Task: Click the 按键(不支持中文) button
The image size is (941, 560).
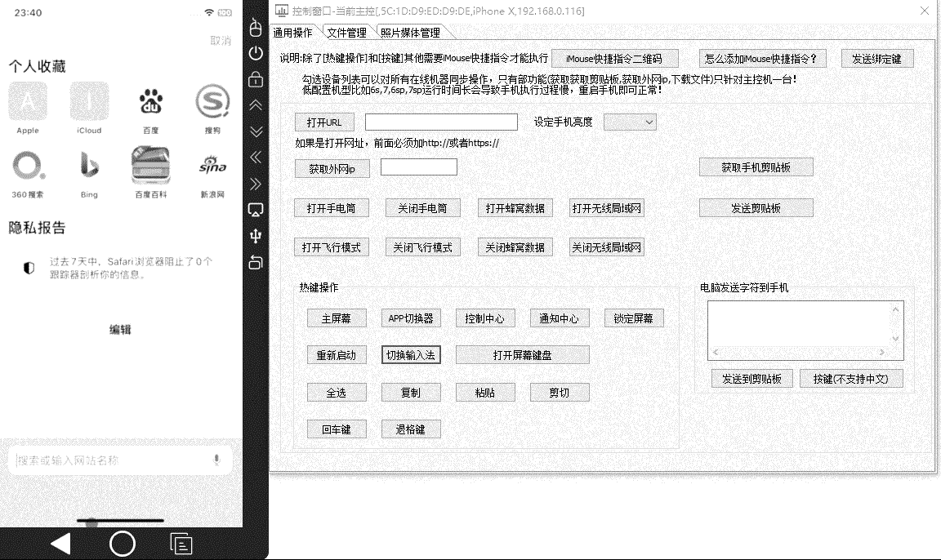Action: pos(851,379)
